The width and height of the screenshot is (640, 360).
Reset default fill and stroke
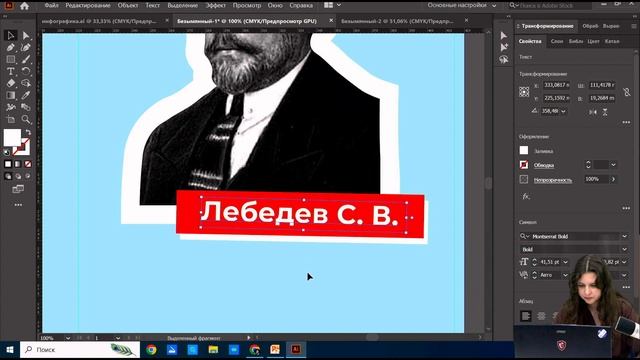tap(7, 152)
